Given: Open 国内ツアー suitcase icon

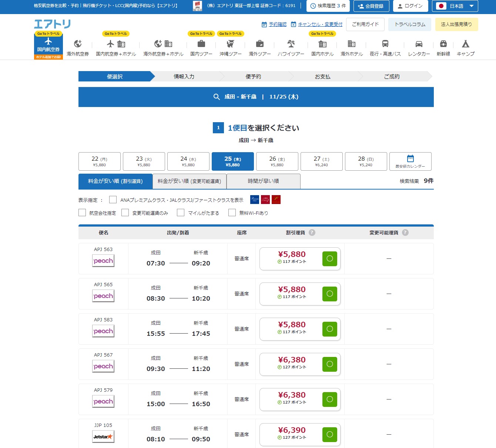Looking at the screenshot, I should pyautogui.click(x=201, y=44).
